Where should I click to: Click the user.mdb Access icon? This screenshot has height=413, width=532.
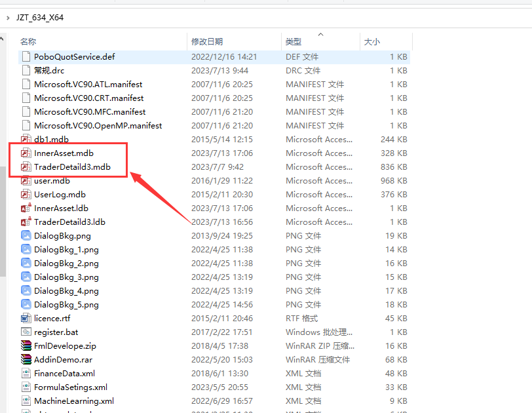pos(26,181)
